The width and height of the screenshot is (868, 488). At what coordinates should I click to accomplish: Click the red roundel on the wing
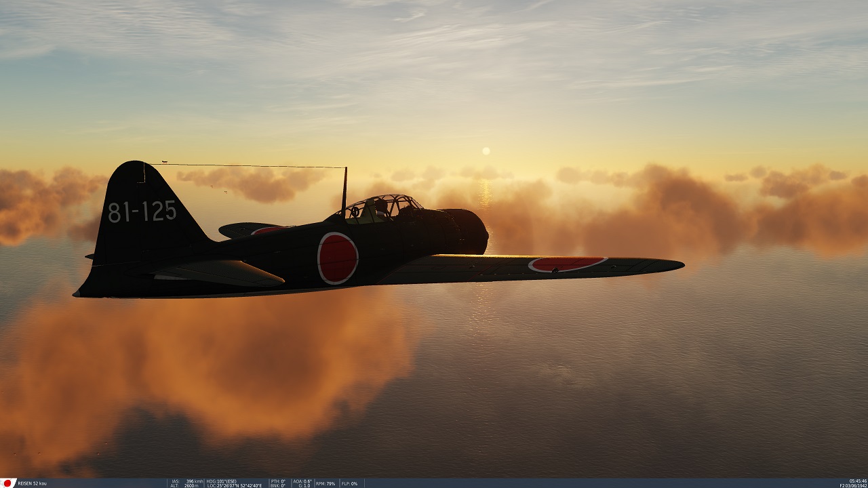click(567, 264)
